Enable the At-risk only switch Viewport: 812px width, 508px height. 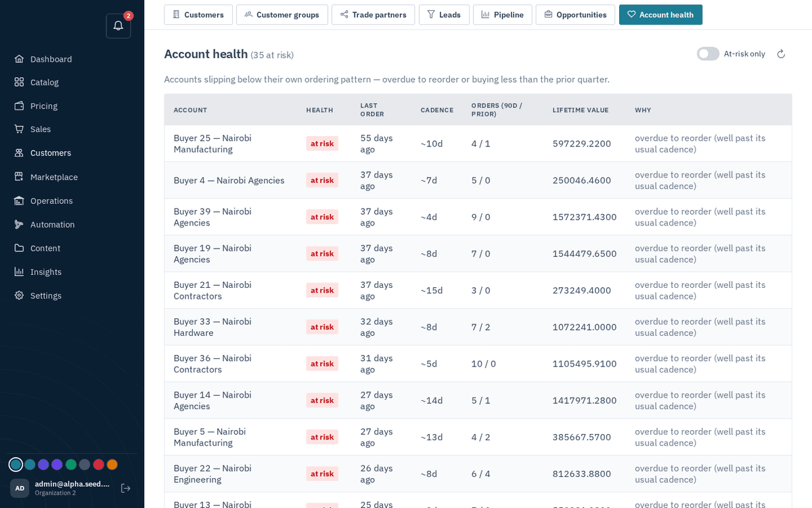(708, 54)
